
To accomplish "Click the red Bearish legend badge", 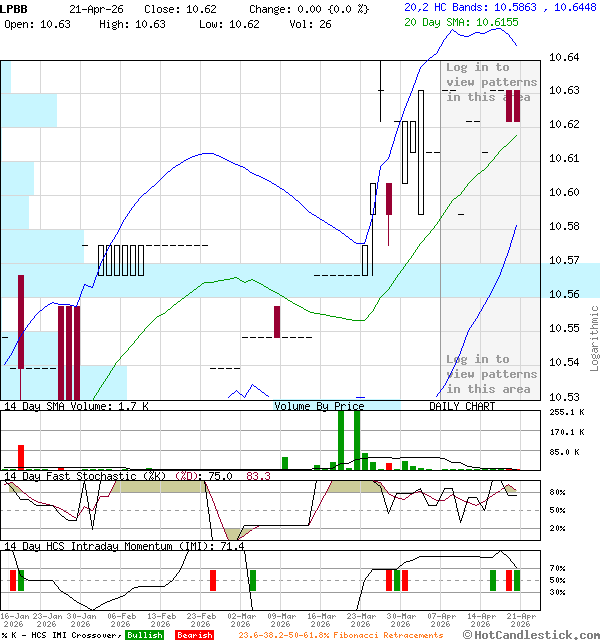I will pos(194,635).
